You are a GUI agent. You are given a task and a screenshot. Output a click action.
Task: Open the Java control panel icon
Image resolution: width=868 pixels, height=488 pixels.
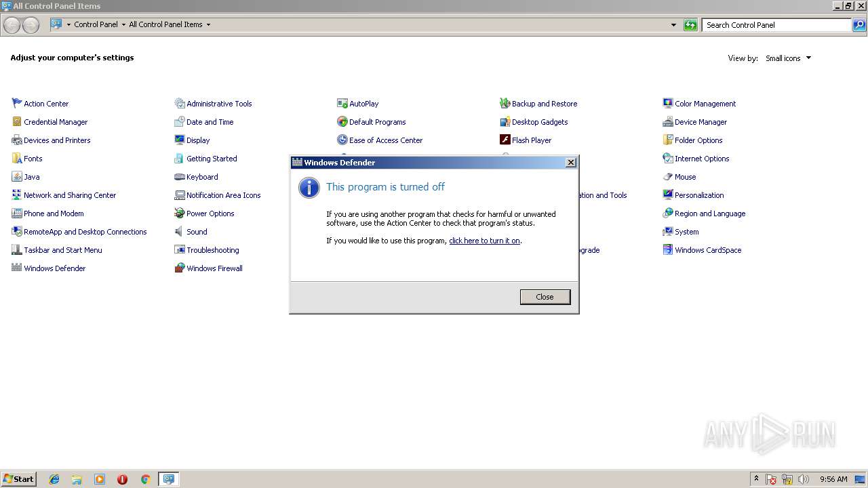tap(17, 177)
